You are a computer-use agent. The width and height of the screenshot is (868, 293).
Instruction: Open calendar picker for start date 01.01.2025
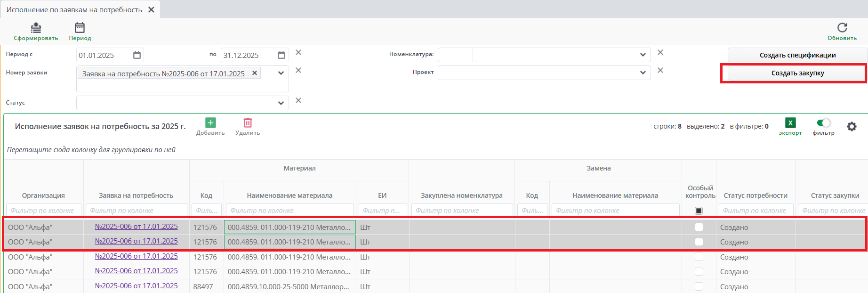(x=137, y=55)
